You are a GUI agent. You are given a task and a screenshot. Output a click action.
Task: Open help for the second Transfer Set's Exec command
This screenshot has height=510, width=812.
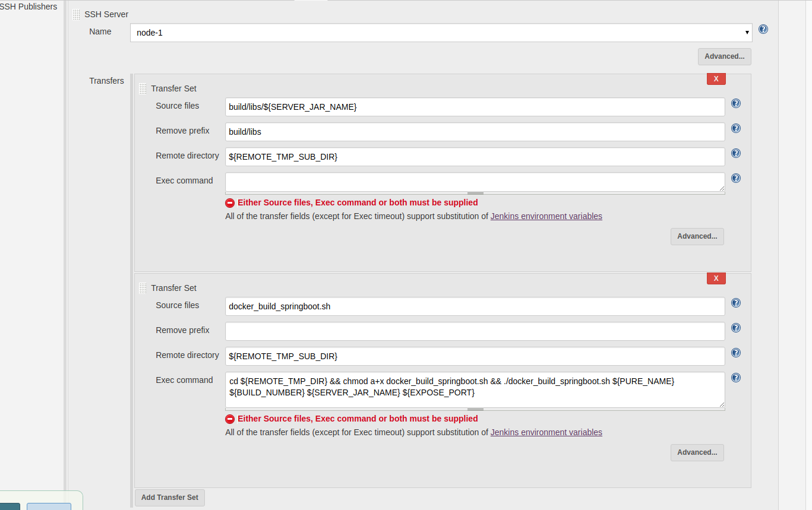(735, 378)
